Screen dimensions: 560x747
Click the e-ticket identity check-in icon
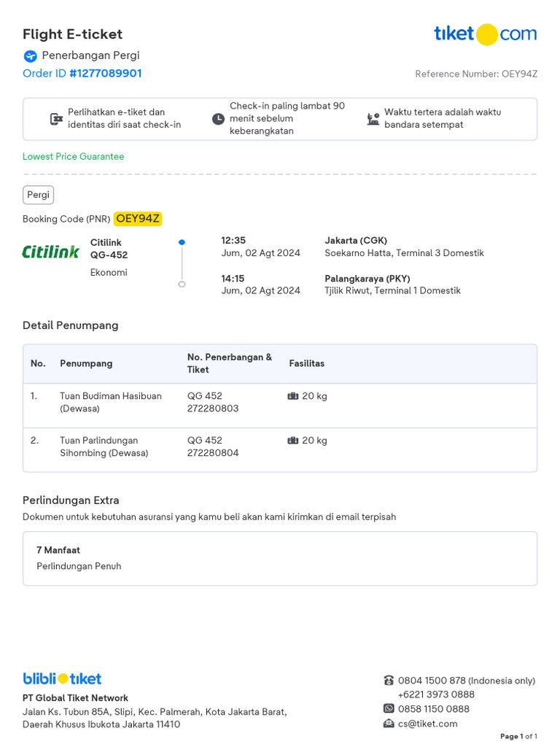[56, 119]
